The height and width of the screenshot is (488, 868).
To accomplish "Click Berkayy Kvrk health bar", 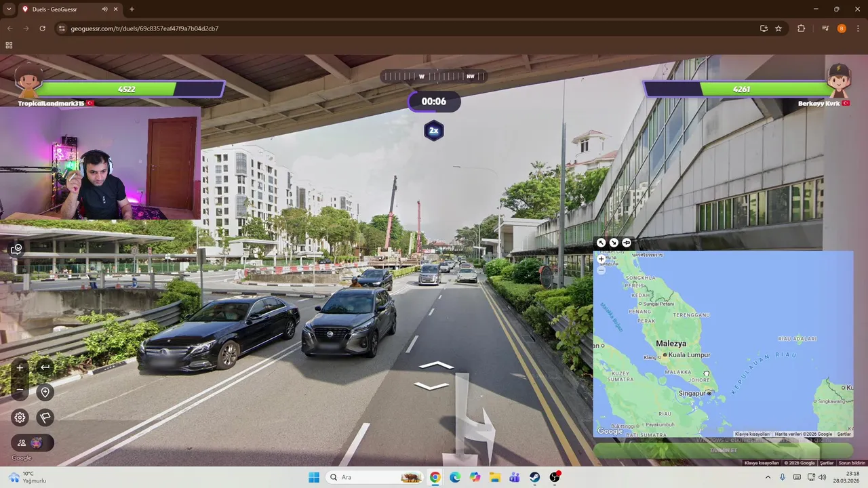I will (x=739, y=89).
